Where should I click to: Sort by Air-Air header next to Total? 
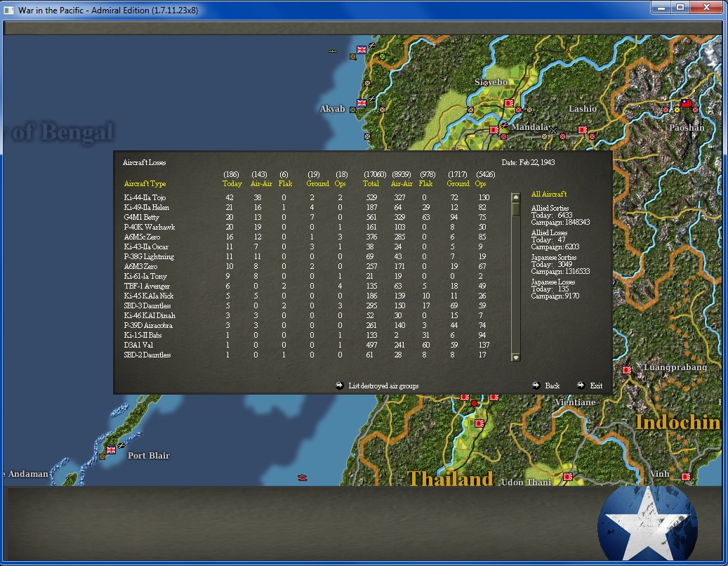402,184
